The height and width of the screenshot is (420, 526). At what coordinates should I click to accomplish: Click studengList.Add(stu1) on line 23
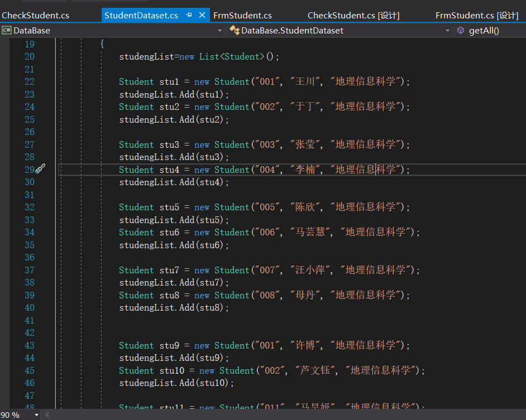(174, 94)
